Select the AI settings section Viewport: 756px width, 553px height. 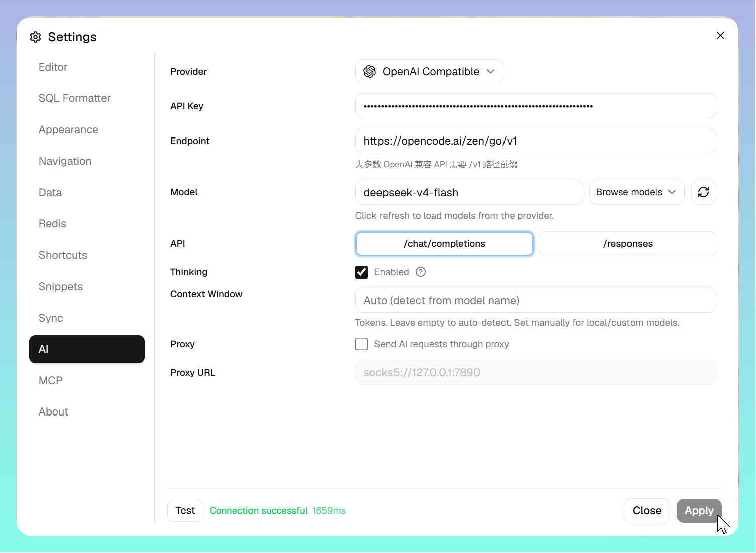87,349
